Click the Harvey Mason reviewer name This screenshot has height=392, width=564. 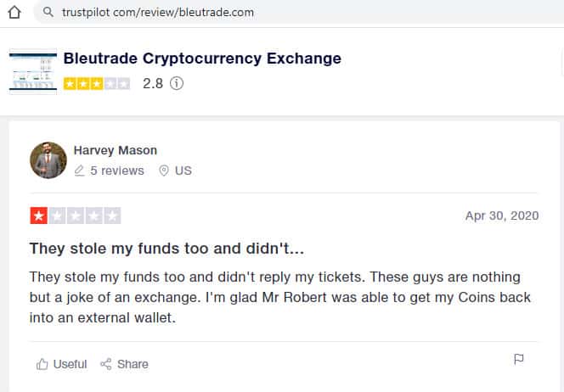(115, 150)
